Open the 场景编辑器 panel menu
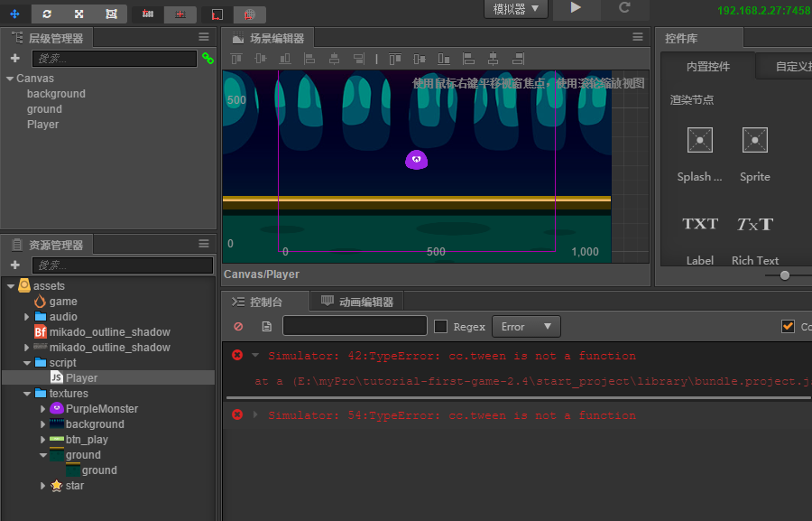The image size is (812, 521). pyautogui.click(x=638, y=37)
